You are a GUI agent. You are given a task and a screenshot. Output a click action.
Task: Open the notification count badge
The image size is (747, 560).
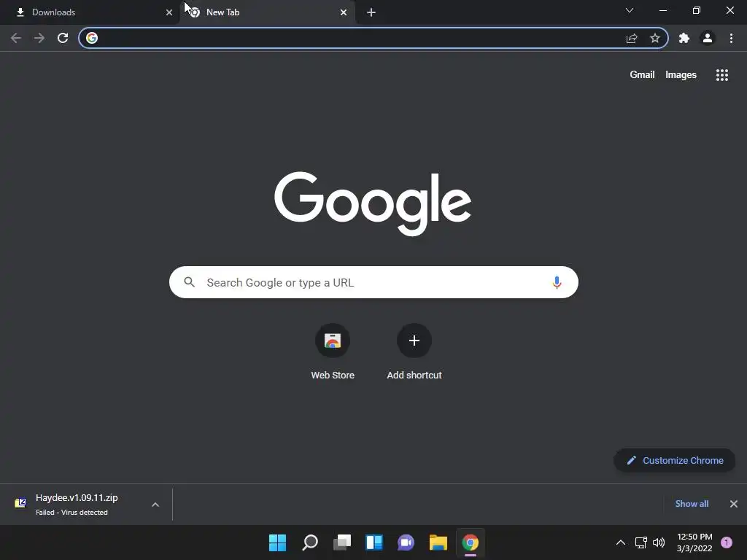click(x=727, y=542)
